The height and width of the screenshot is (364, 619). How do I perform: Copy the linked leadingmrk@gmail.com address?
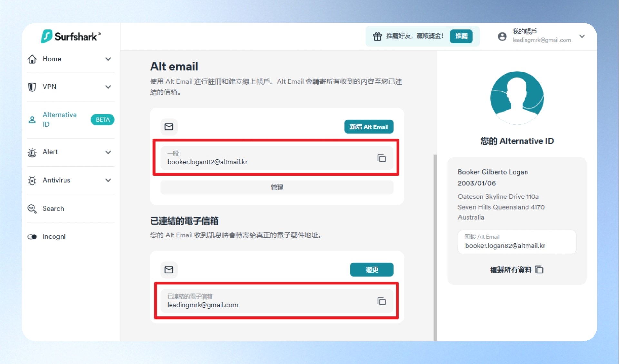pos(381,301)
